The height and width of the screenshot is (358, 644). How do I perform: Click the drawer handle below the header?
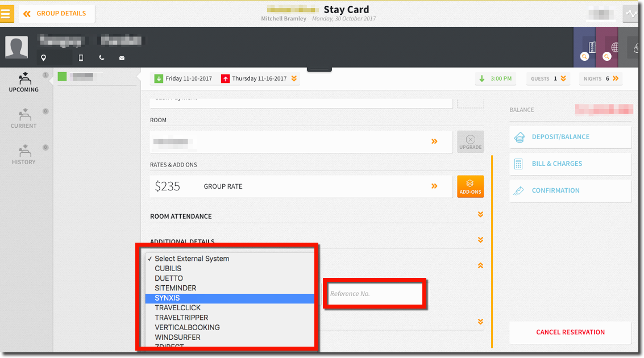tap(319, 69)
